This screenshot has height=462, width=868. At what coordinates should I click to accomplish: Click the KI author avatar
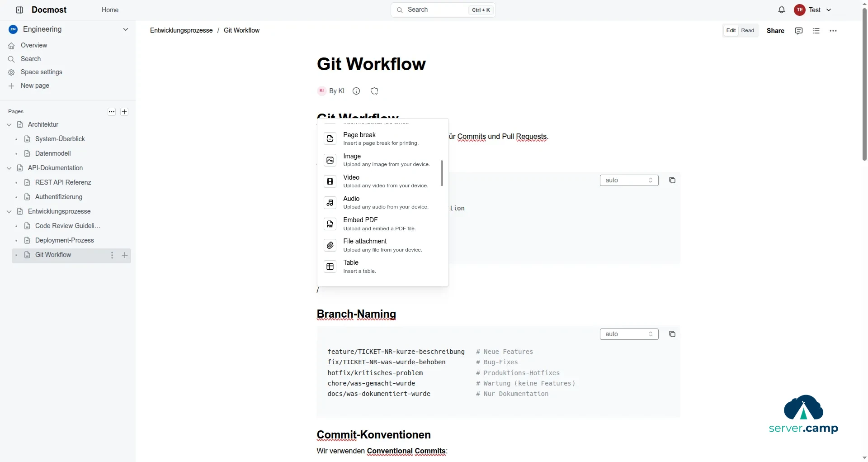tap(321, 91)
